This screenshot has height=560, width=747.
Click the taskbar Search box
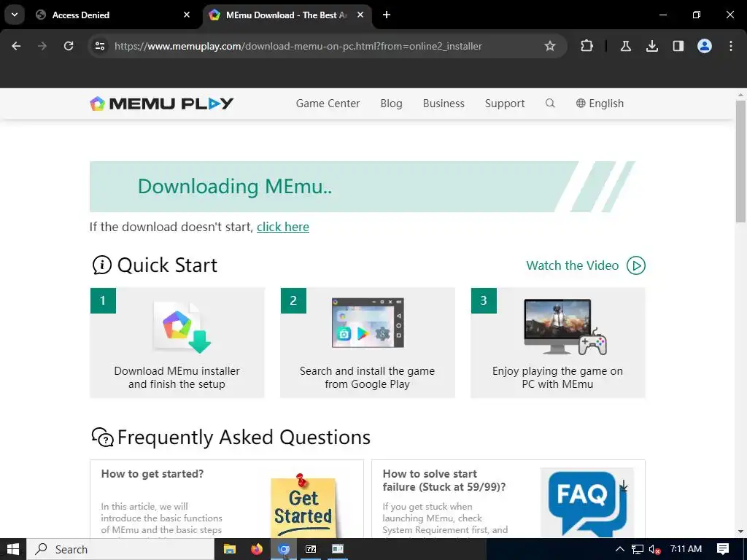[120, 549]
